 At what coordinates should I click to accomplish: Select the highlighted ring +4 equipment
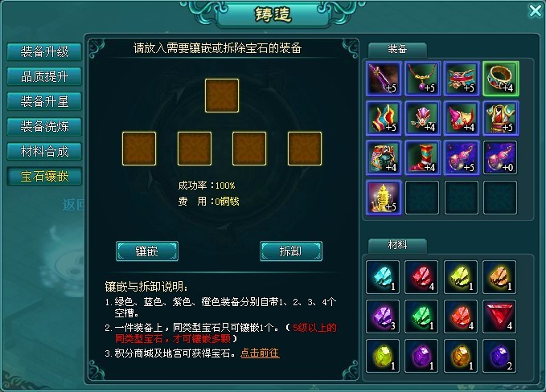(500, 79)
